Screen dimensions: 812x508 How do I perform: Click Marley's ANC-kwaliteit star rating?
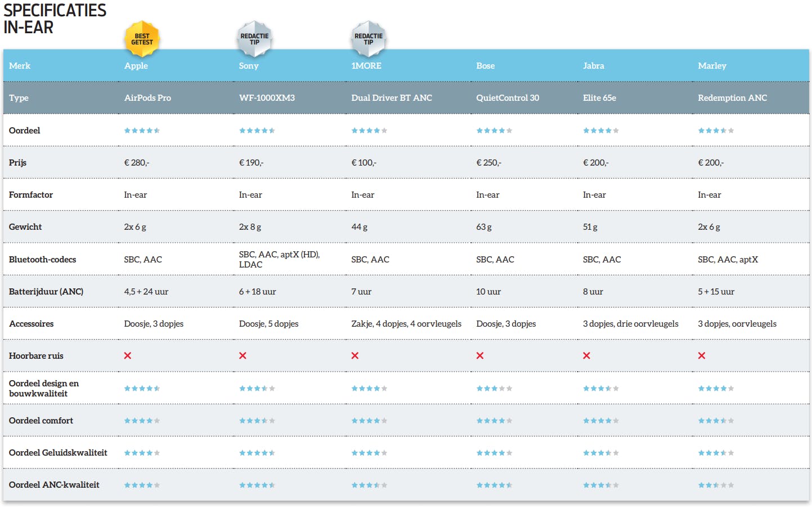[x=716, y=485]
